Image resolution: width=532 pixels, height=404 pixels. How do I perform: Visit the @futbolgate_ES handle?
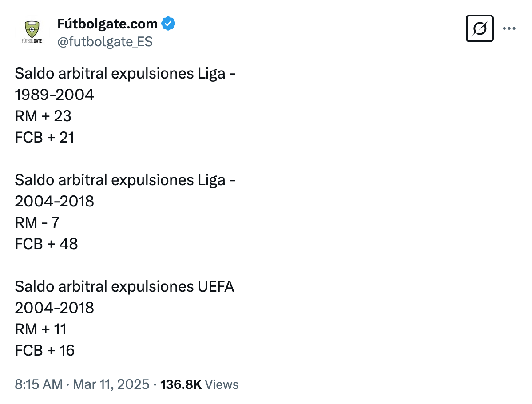pos(105,42)
